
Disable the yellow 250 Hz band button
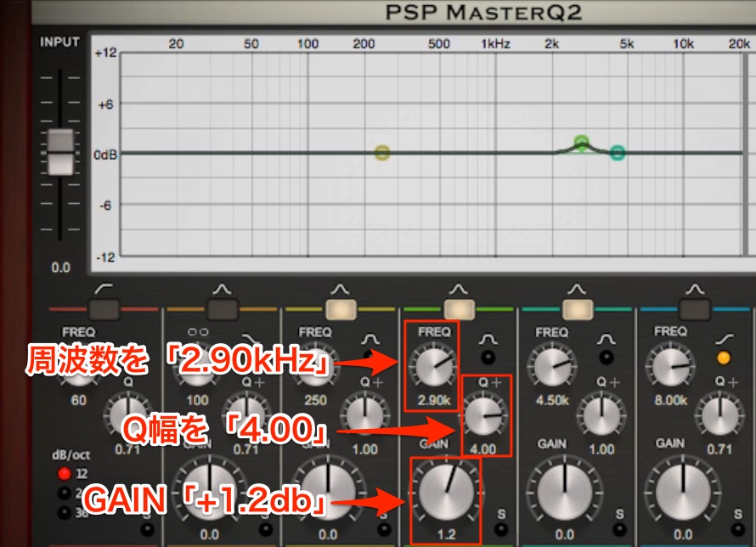pos(341,309)
